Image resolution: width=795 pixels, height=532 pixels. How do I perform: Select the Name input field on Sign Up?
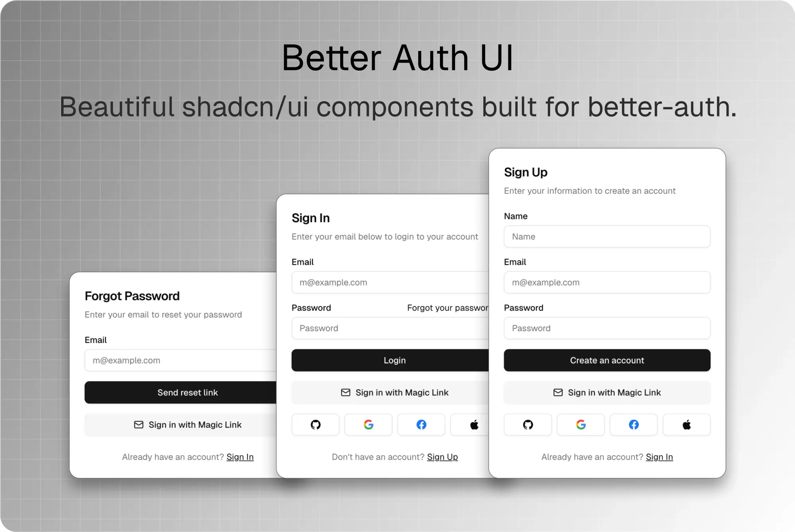[x=607, y=236]
